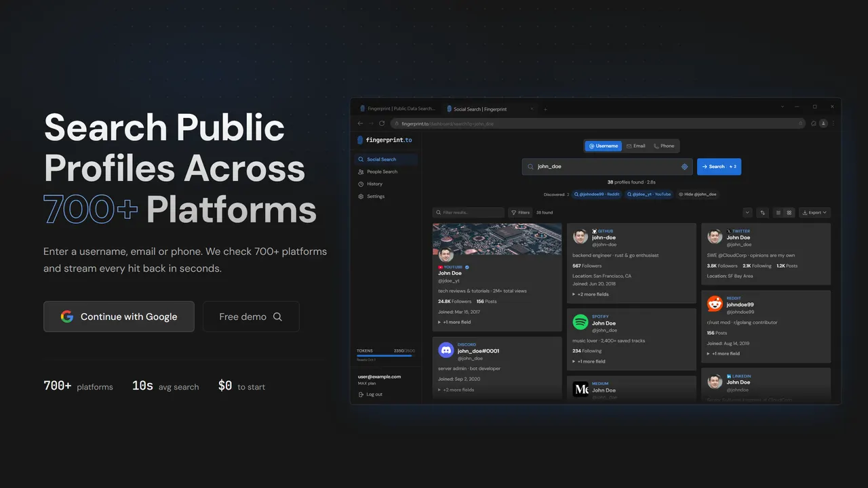
Task: Click the avatar on the LinkedIn John Doe card
Action: tap(715, 382)
